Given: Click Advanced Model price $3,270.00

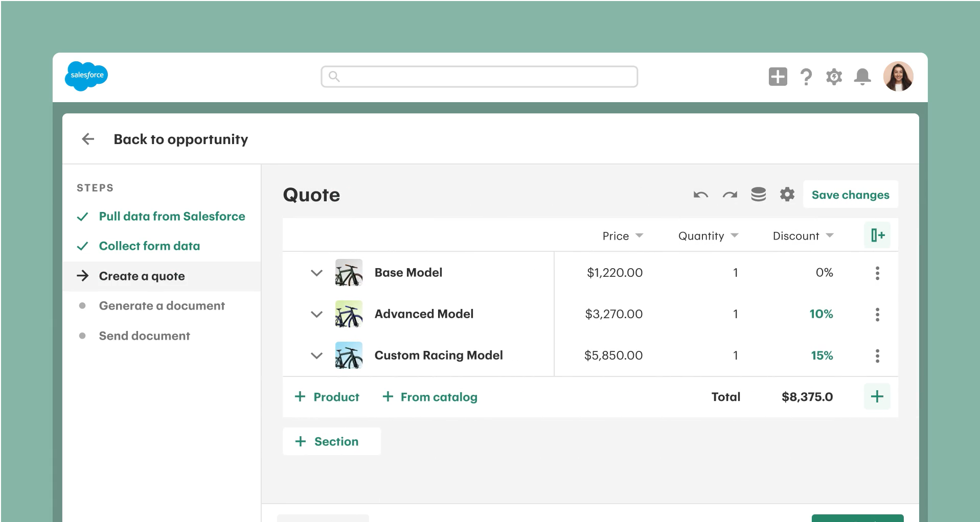Looking at the screenshot, I should pyautogui.click(x=613, y=314).
